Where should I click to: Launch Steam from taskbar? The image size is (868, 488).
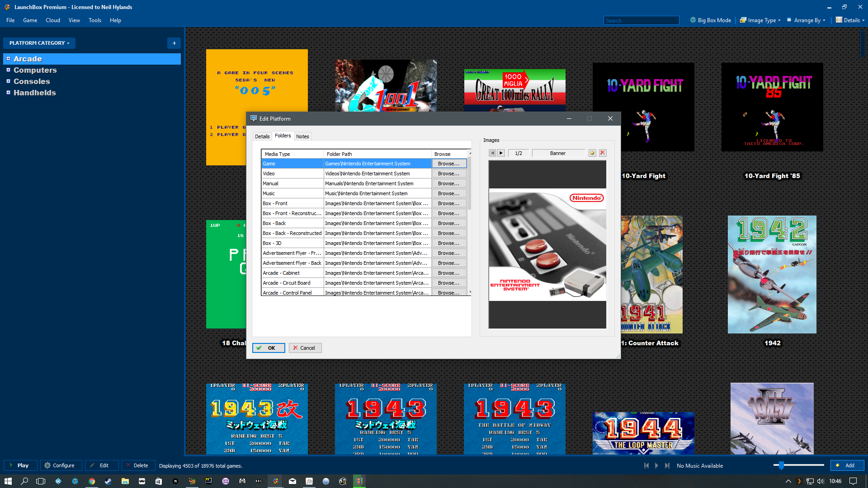click(108, 481)
